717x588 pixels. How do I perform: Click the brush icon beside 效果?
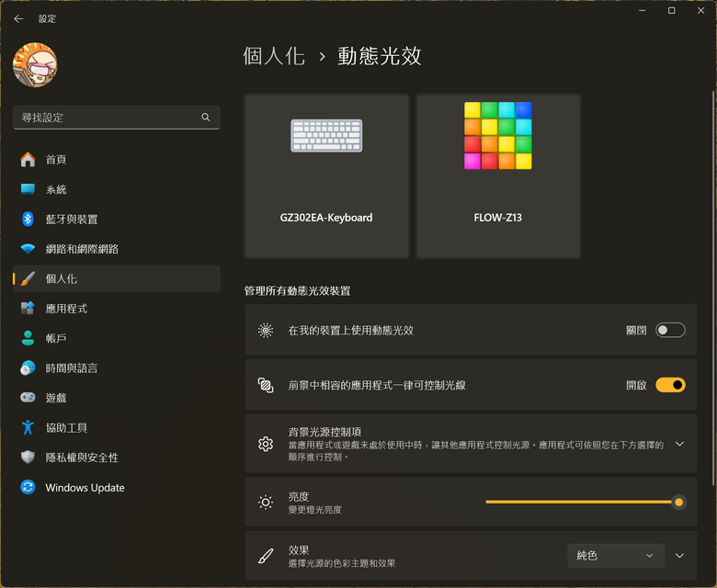[x=266, y=556]
